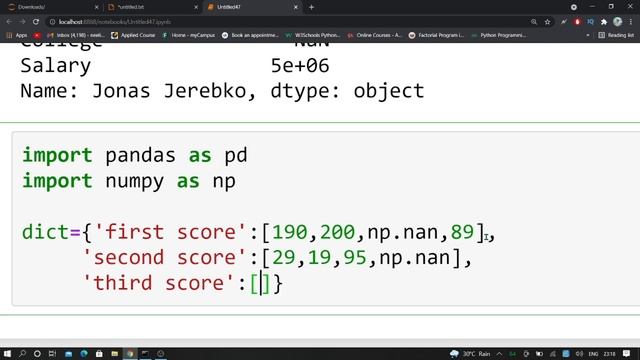
Task: Open the Home - myCampus bookmark
Action: (x=189, y=35)
